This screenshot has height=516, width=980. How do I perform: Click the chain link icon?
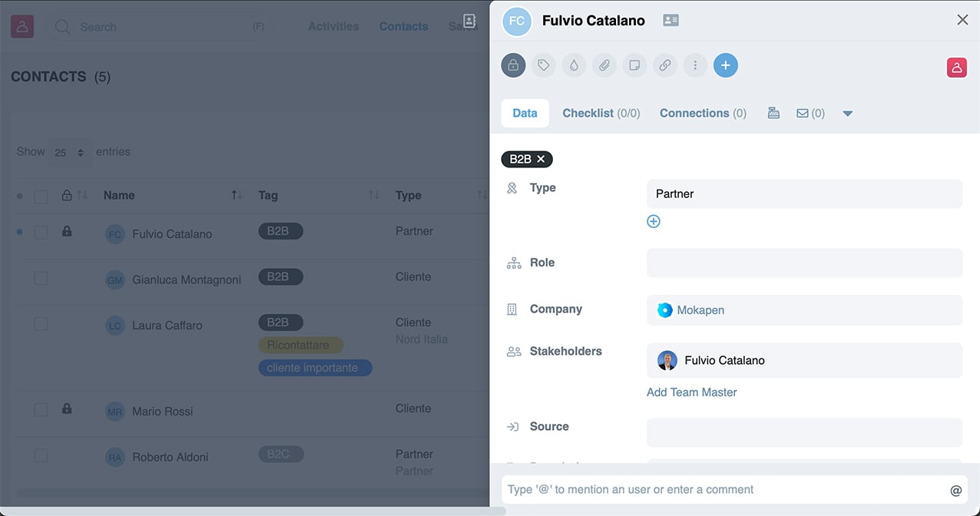click(665, 65)
